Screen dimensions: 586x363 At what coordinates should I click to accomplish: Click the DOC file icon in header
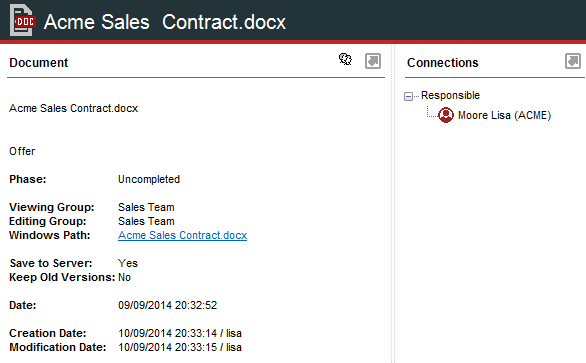click(x=22, y=20)
